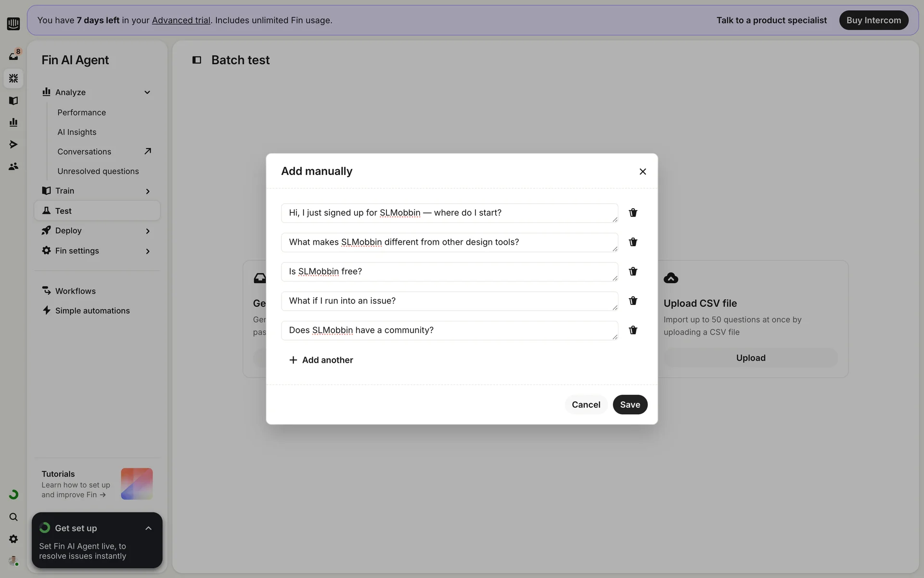Expand the Fin settings section
The height and width of the screenshot is (578, 924).
click(x=147, y=251)
